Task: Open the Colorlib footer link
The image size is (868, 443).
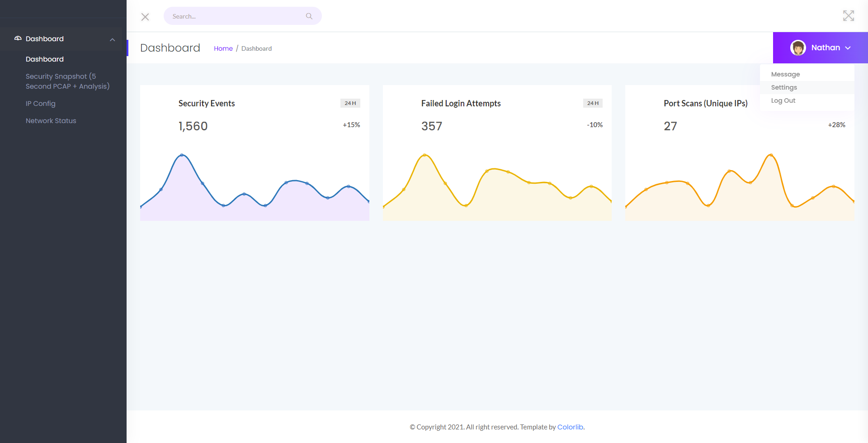Action: coord(570,427)
